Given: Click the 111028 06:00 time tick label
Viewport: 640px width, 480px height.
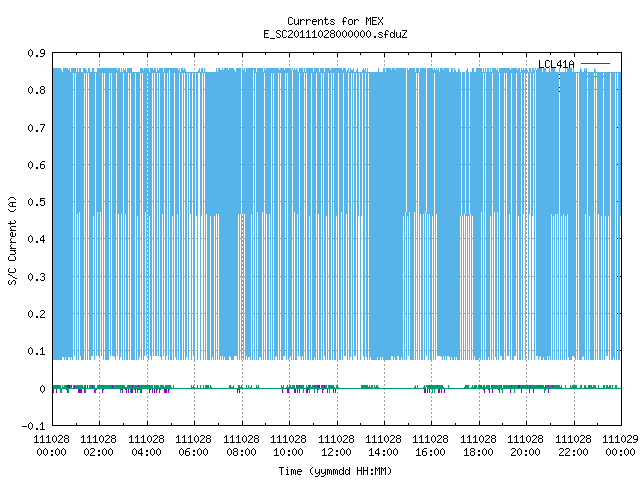Looking at the screenshot, I should coord(193,446).
